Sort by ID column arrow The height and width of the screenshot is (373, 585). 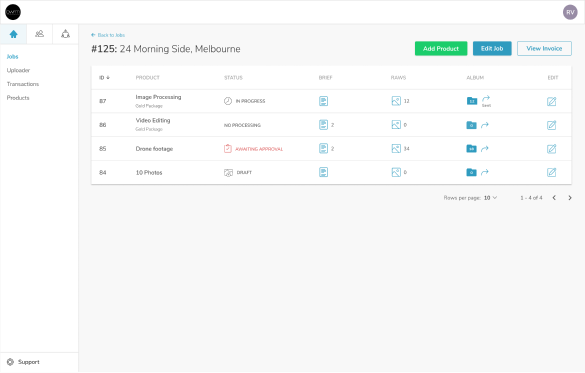108,78
